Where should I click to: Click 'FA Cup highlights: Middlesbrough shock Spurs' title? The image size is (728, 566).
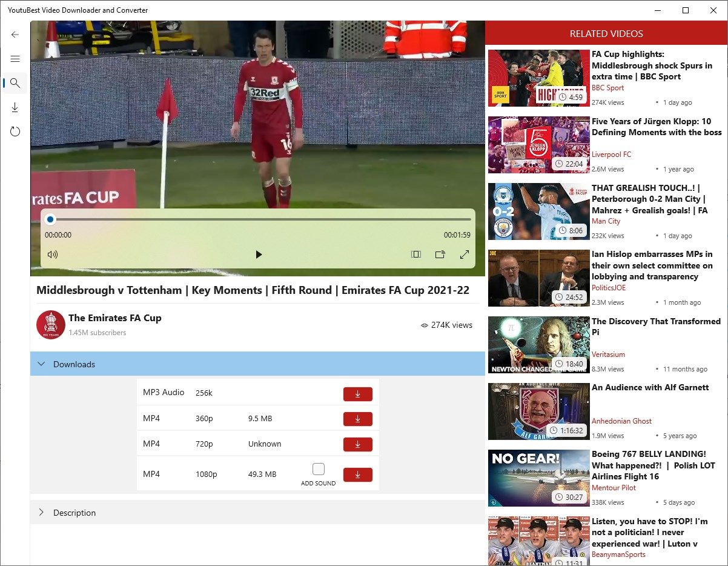(x=652, y=65)
